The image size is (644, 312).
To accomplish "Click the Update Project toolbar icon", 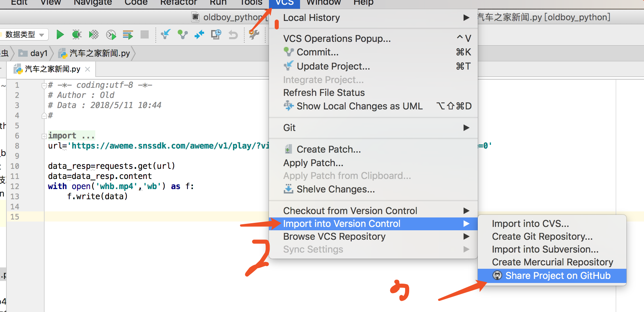I will click(166, 34).
